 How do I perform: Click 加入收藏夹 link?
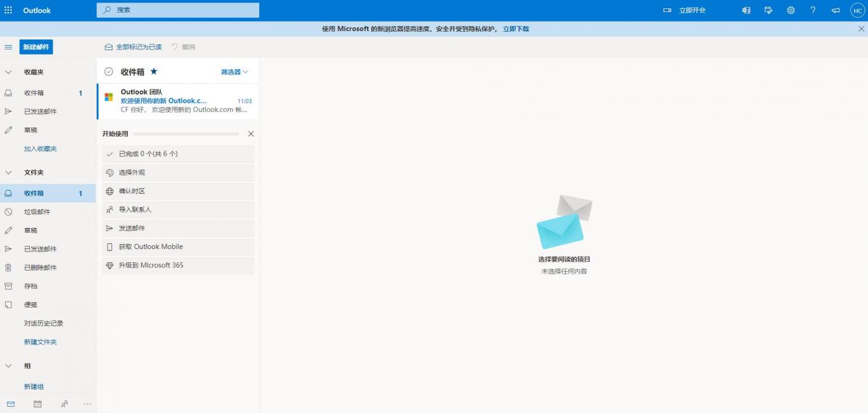pyautogui.click(x=40, y=149)
